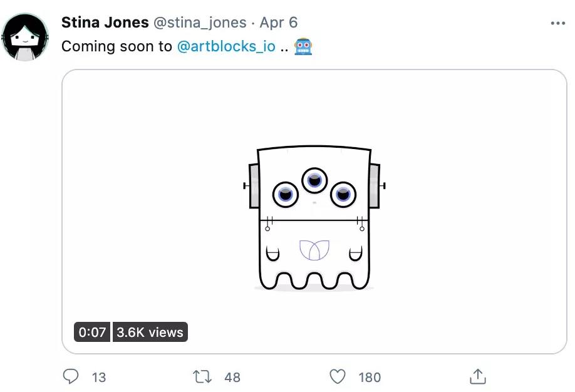The image size is (575, 392).
Task: Follow the @artblocks_io mention link
Action: click(226, 47)
